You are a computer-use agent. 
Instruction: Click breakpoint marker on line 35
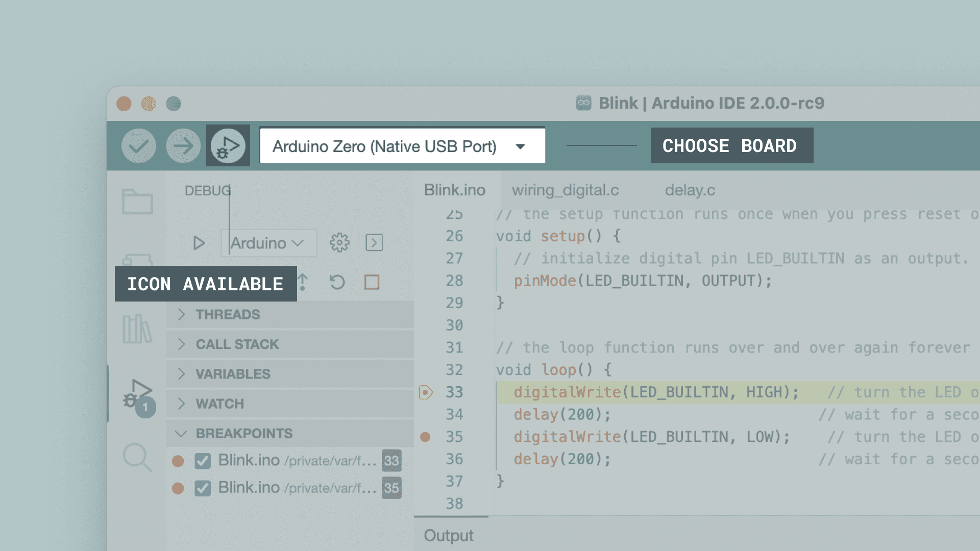coord(425,437)
